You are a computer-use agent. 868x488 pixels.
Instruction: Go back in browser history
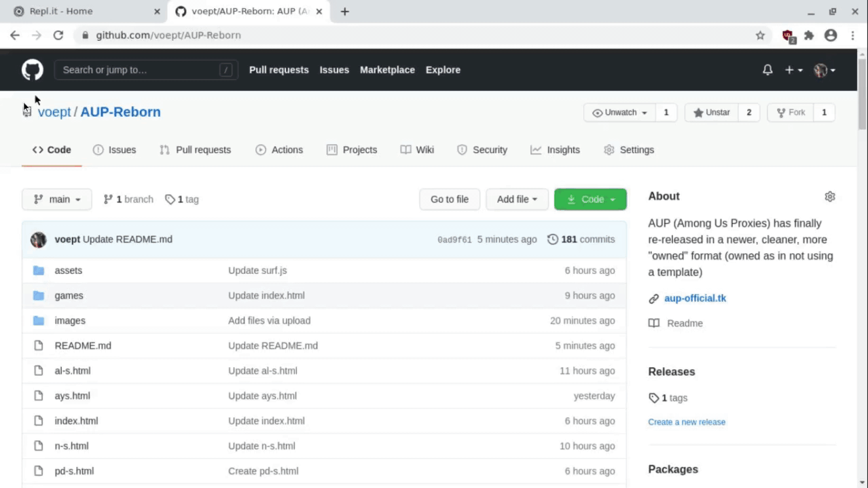[15, 35]
